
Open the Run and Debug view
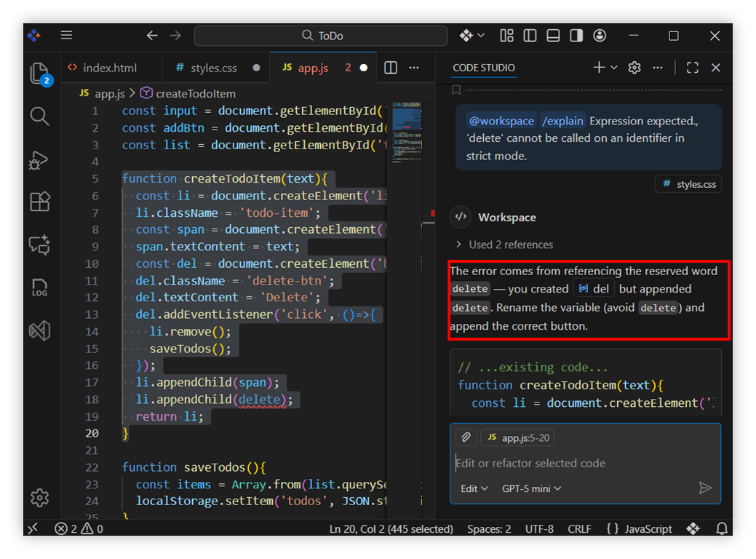(39, 159)
